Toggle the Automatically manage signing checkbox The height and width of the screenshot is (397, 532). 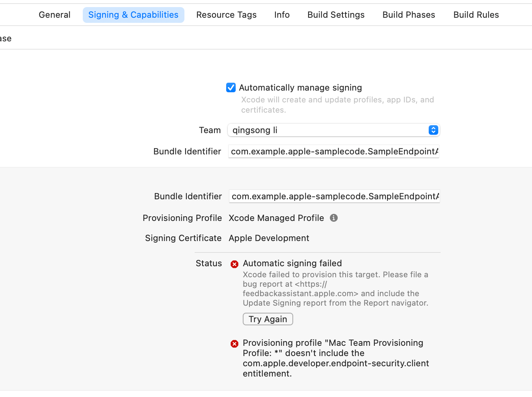(x=231, y=87)
